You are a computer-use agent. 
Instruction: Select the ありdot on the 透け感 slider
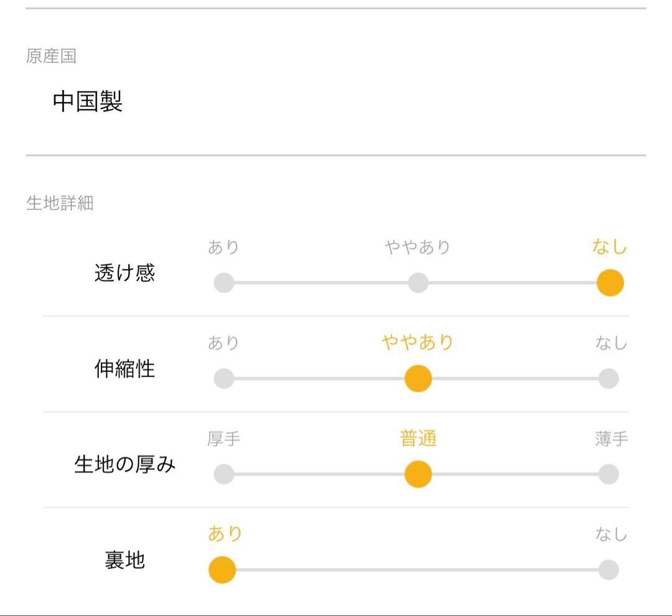[x=223, y=283]
